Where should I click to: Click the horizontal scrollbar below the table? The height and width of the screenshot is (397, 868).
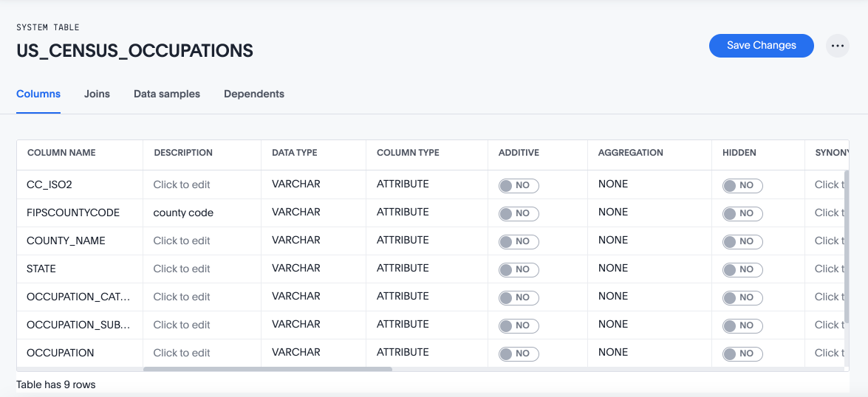click(267, 369)
